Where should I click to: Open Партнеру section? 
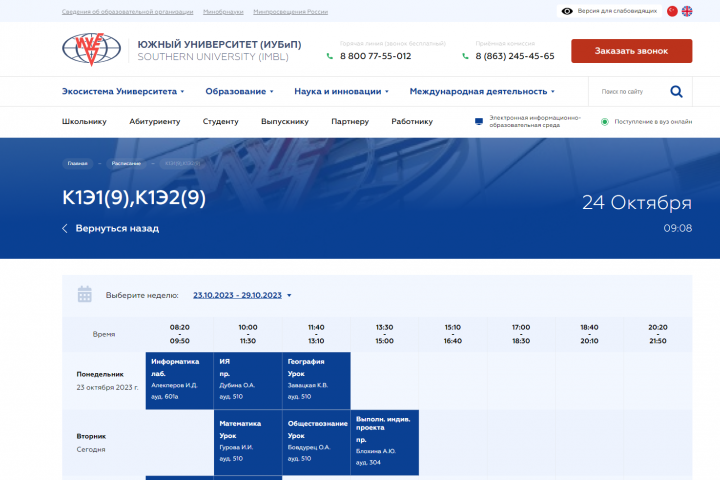[x=350, y=121]
